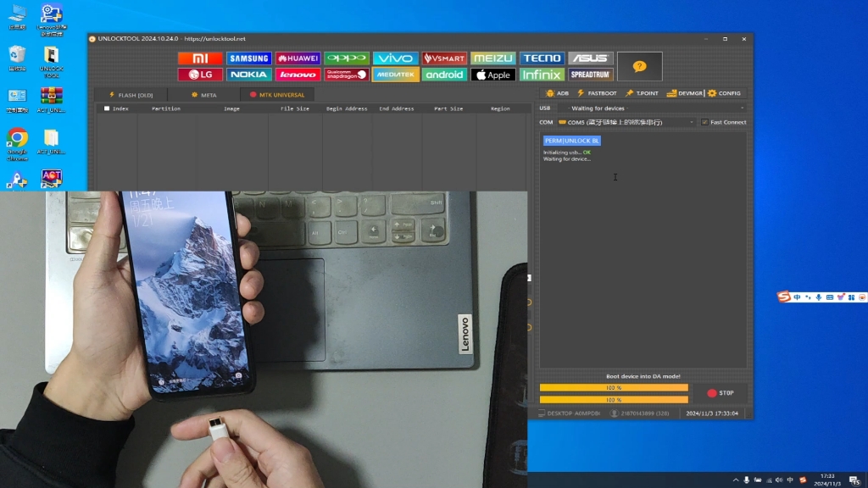Image resolution: width=868 pixels, height=488 pixels.
Task: Open the taskbar volume icon
Action: [779, 480]
